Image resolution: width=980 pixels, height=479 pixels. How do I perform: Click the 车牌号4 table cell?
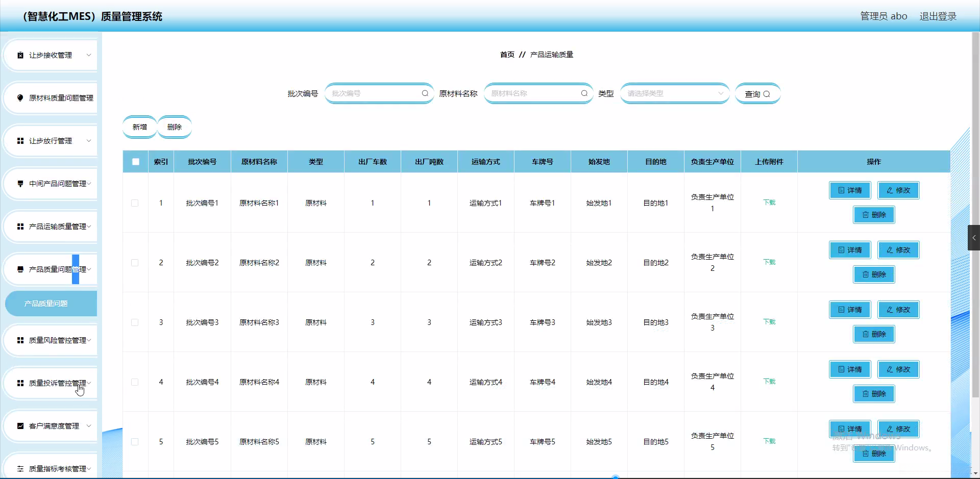[543, 382]
